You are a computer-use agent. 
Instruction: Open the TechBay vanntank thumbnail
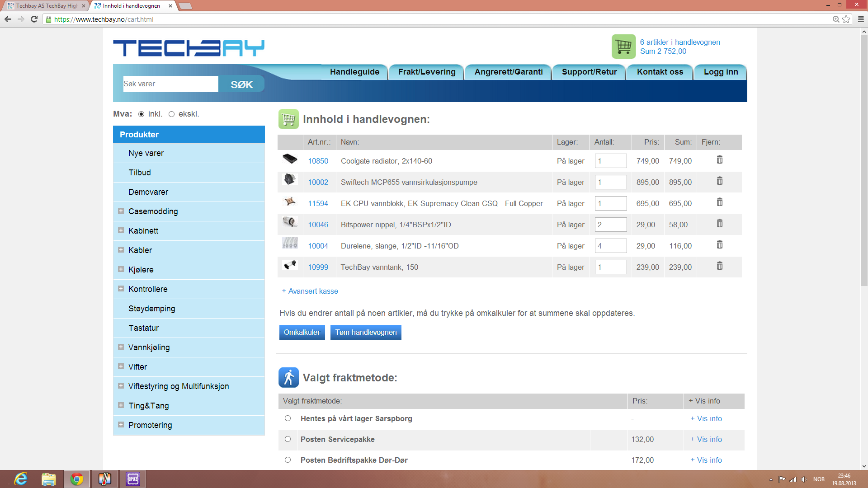290,265
